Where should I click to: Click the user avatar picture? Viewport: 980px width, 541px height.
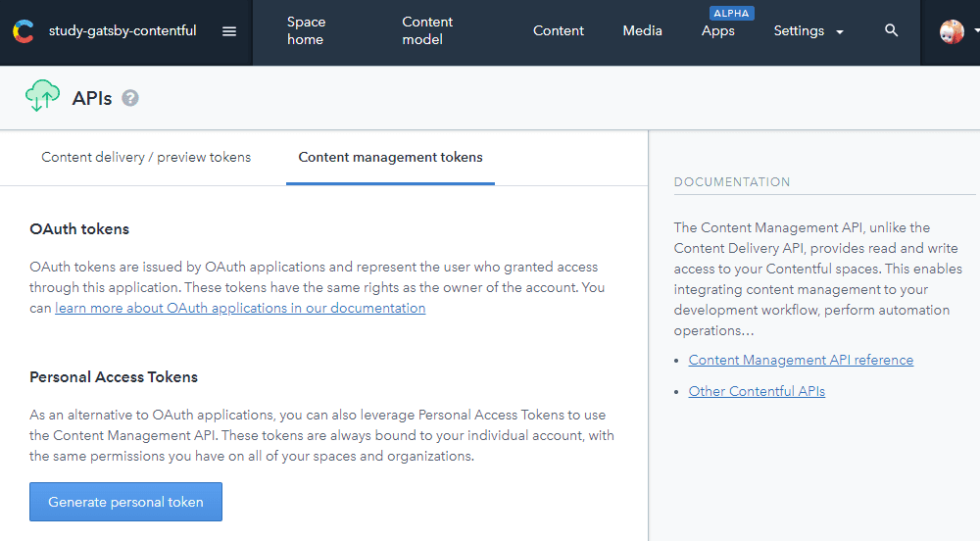(952, 31)
